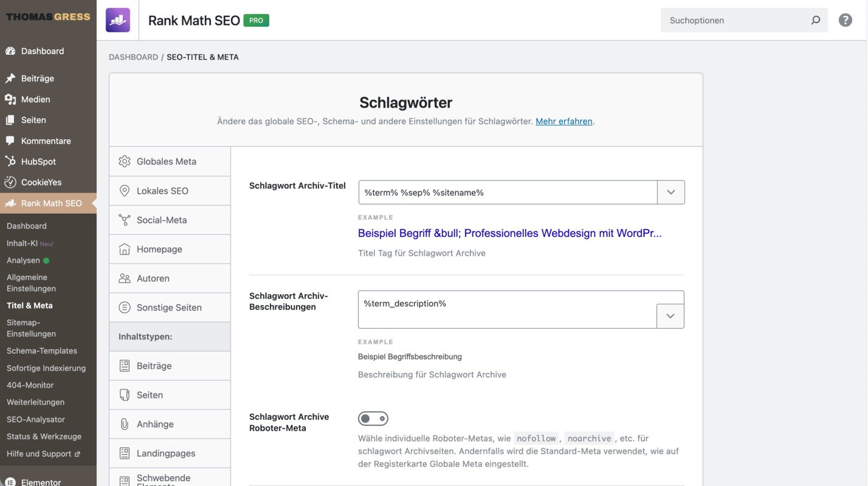Select the Autoren people icon
Screen dimensions: 868x486
pos(125,278)
